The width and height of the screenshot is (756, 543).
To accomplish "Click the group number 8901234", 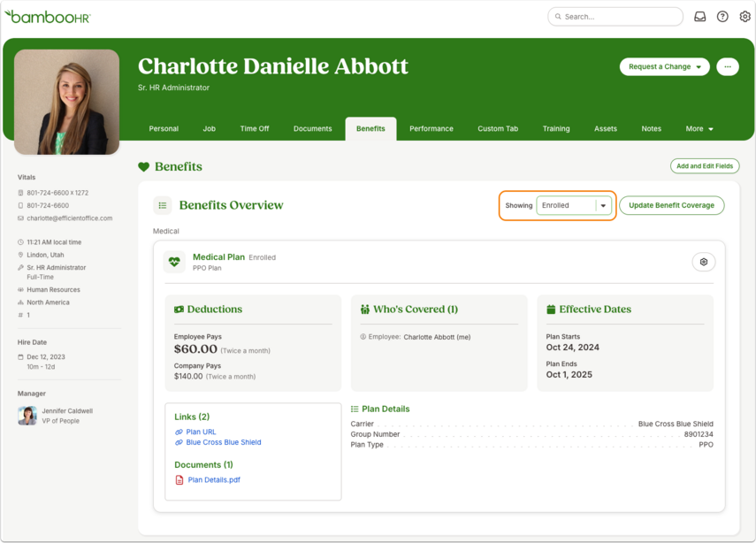I will (x=699, y=434).
